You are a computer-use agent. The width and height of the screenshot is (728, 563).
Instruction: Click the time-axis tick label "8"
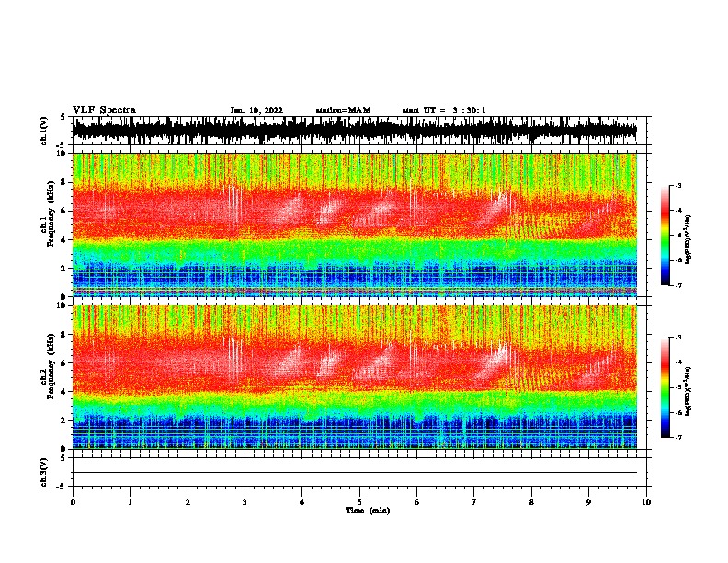click(x=531, y=502)
